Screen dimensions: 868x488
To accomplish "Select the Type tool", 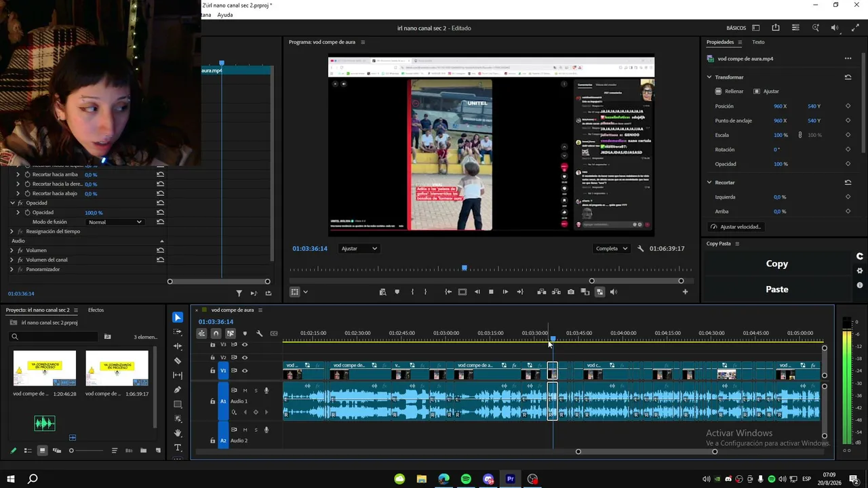I will (178, 448).
